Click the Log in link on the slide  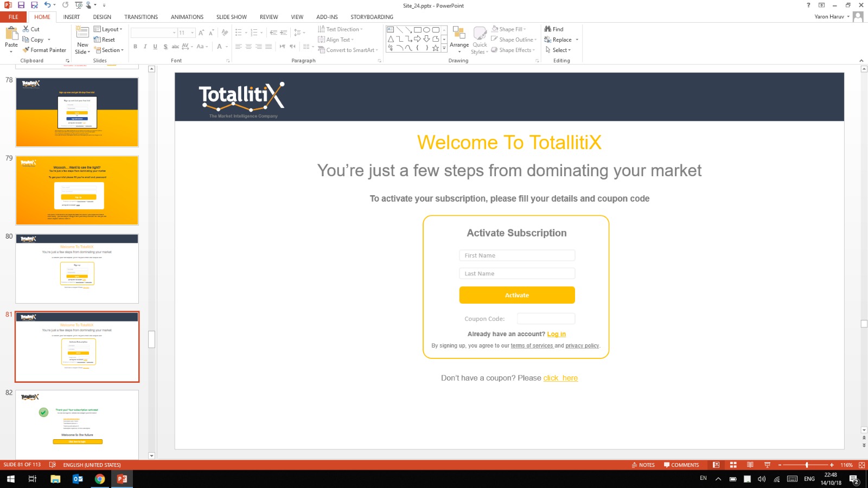557,334
